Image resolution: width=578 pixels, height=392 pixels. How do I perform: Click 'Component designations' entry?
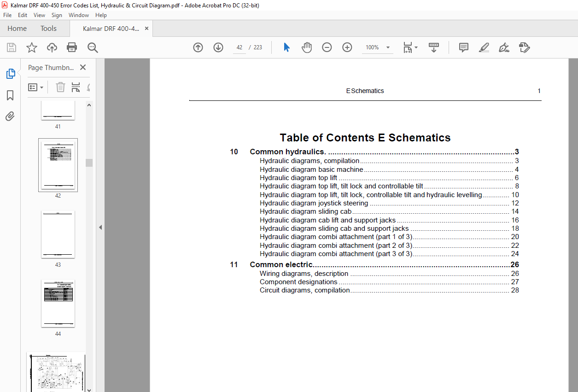coord(389,282)
